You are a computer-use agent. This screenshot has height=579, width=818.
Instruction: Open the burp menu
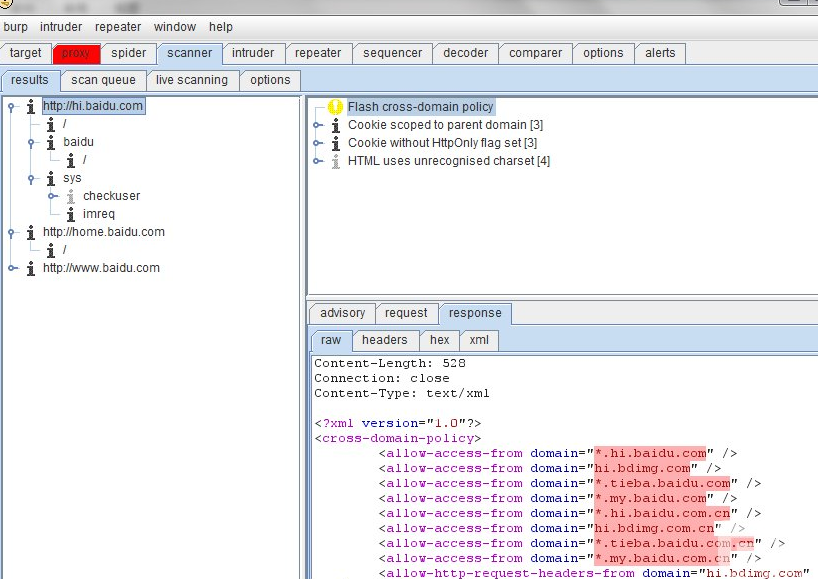[16, 27]
